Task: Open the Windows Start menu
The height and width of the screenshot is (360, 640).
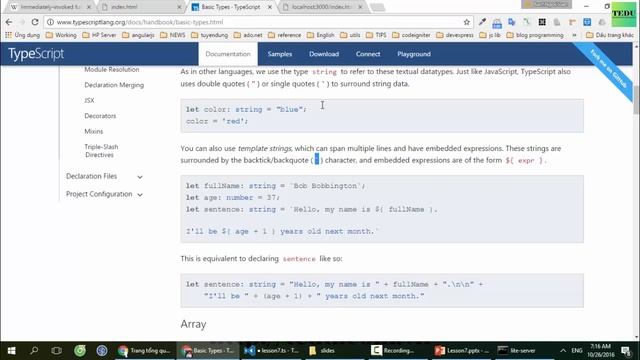Action: (x=11, y=351)
